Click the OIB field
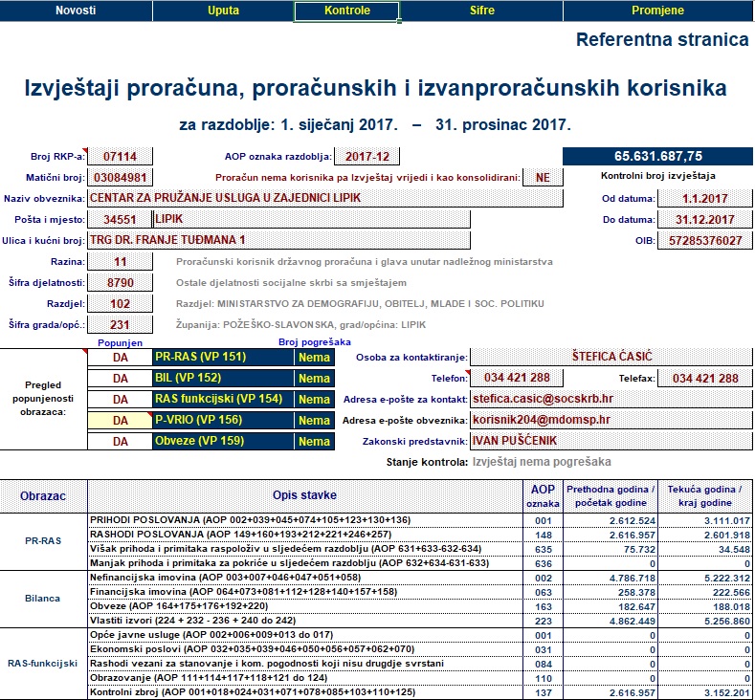The width and height of the screenshot is (755, 700). point(705,241)
